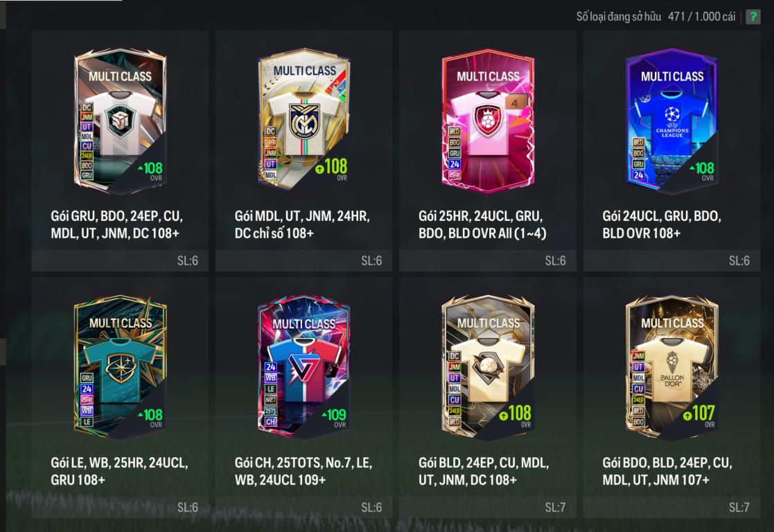
Task: Click the green question mark help icon
Action: click(x=753, y=17)
